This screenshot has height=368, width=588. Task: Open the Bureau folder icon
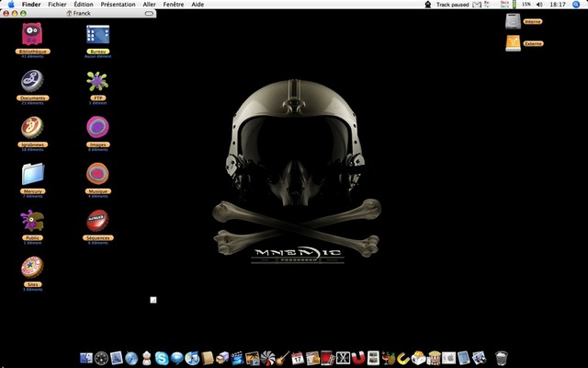[98, 35]
